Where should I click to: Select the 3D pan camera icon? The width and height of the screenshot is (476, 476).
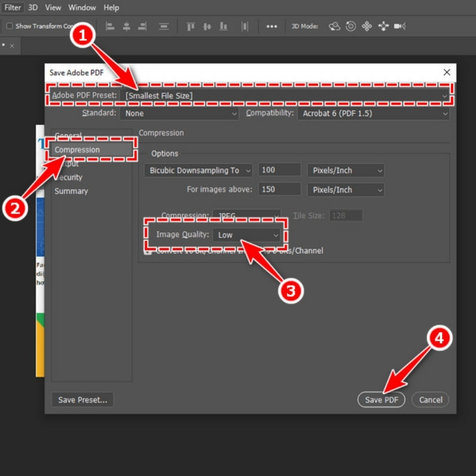[x=367, y=26]
